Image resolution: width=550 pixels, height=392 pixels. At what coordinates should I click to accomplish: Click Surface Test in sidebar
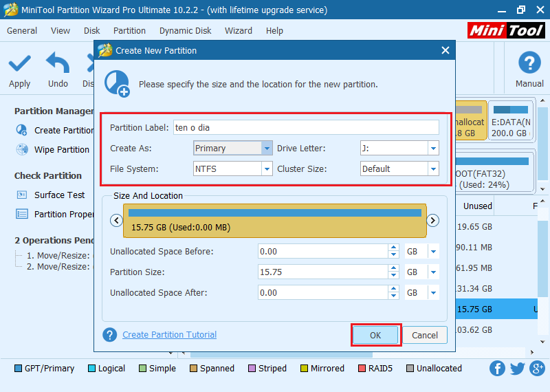(x=60, y=195)
